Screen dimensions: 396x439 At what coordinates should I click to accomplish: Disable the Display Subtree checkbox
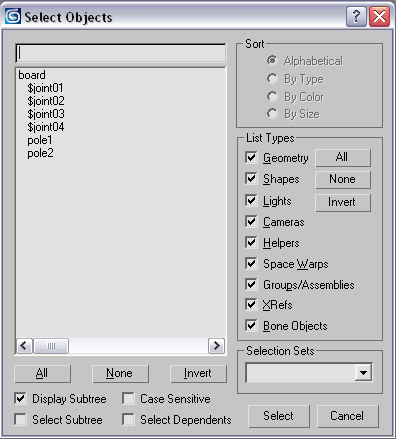pyautogui.click(x=20, y=398)
